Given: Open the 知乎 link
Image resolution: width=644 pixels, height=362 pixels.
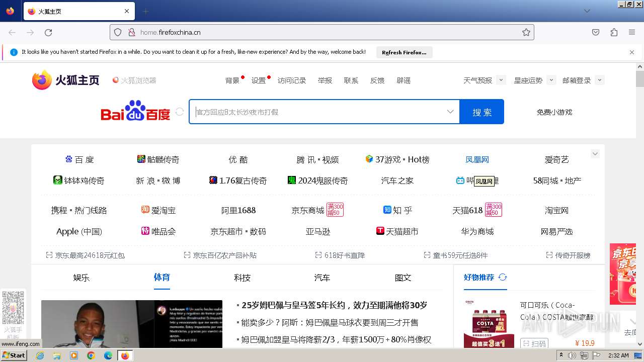Looking at the screenshot, I should pyautogui.click(x=397, y=210).
